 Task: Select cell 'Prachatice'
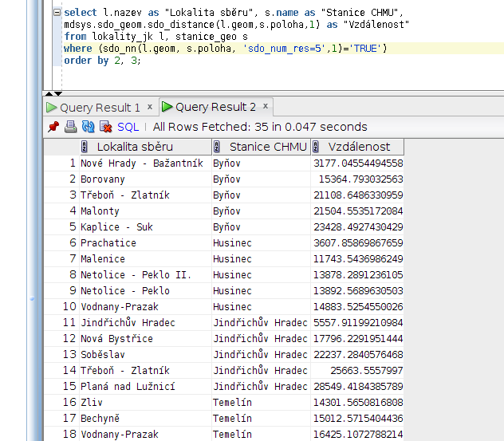pyautogui.click(x=146, y=243)
